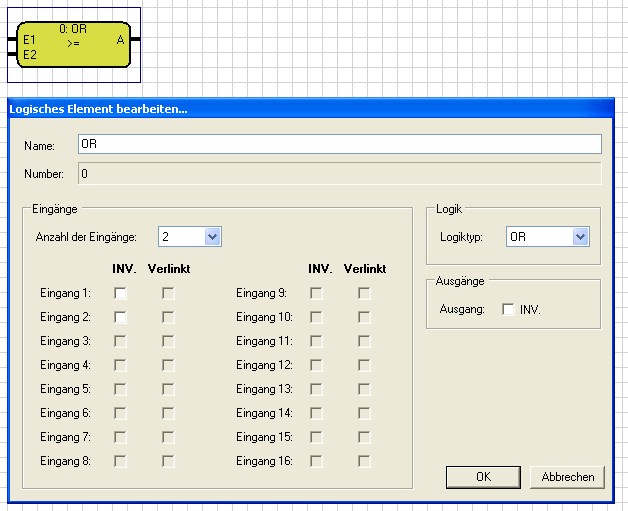
Task: Toggle Verlinkt checkbox for Eingang 2
Action: tap(168, 317)
